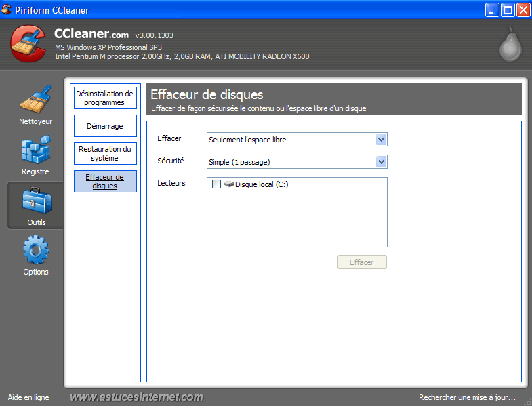Image resolution: width=532 pixels, height=406 pixels.
Task: Close the CCleaner window
Action: 523,10
